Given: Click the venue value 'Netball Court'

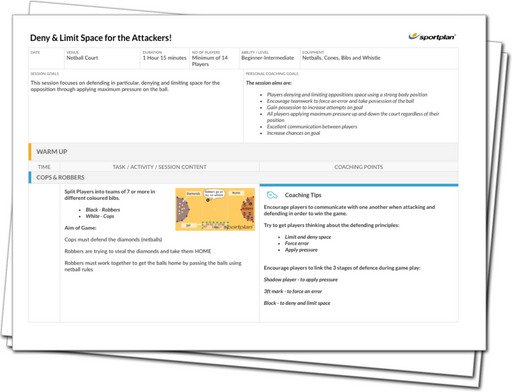Looking at the screenshot, I should coord(82,58).
